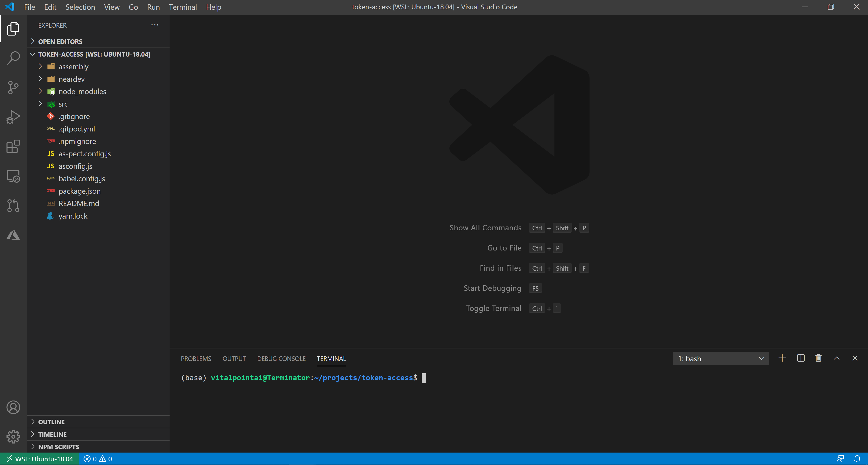Open the as-pect.config.js file

98,154
